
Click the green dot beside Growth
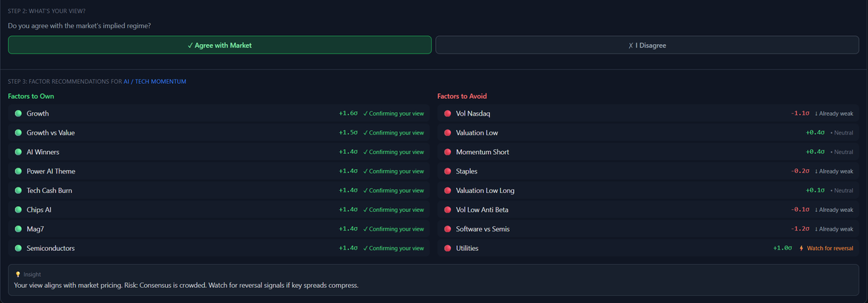pyautogui.click(x=18, y=114)
